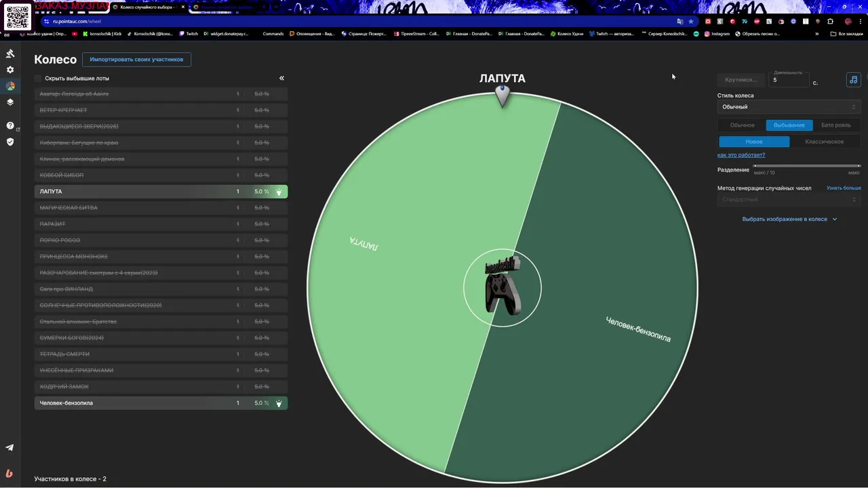Switch to Колесо случайного выбора tab
The height and width of the screenshot is (488, 868).
point(148,7)
